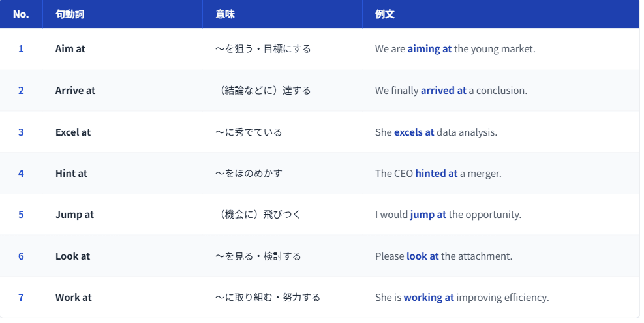
Task: Select "Hint at" in the phrasal verb column
Action: pyautogui.click(x=71, y=174)
